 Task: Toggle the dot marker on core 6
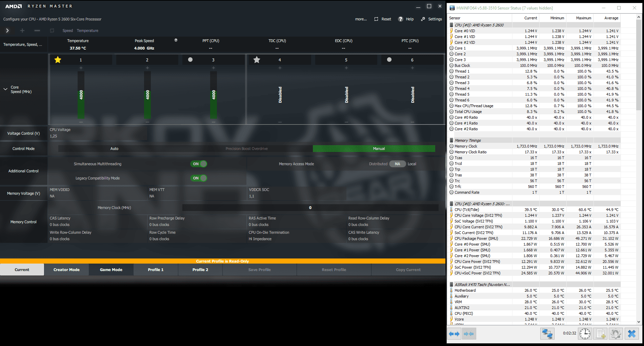389,60
